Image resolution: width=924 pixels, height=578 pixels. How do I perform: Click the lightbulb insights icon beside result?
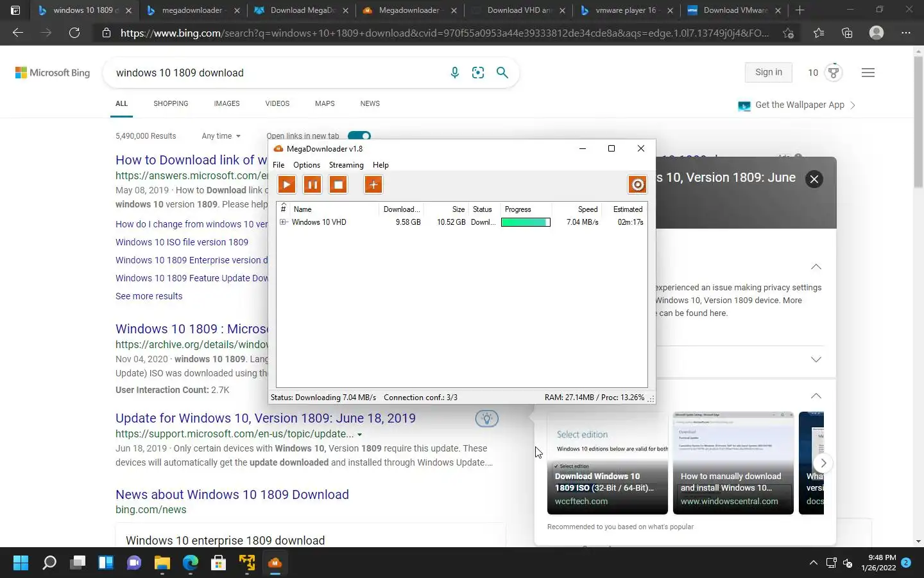tap(487, 419)
